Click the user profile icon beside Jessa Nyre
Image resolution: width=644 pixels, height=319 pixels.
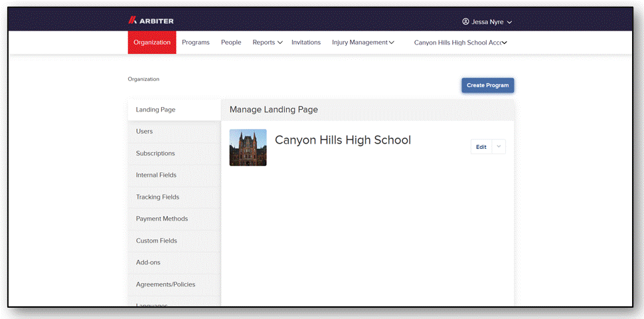coord(465,21)
